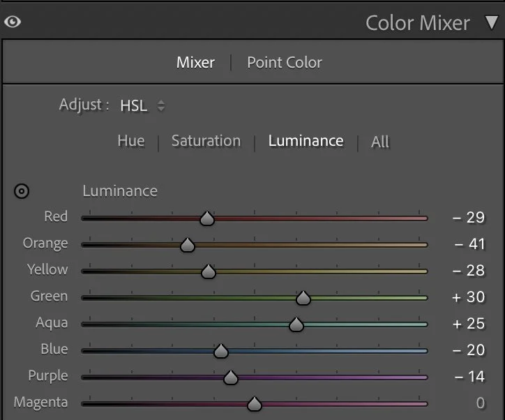Click the Magenta slider label
The height and width of the screenshot is (420, 505).
41,403
